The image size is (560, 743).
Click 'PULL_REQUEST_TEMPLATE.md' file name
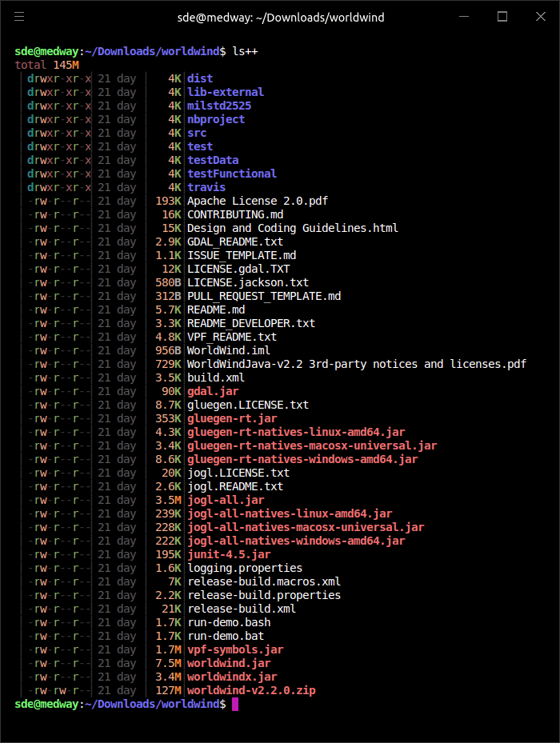point(264,296)
